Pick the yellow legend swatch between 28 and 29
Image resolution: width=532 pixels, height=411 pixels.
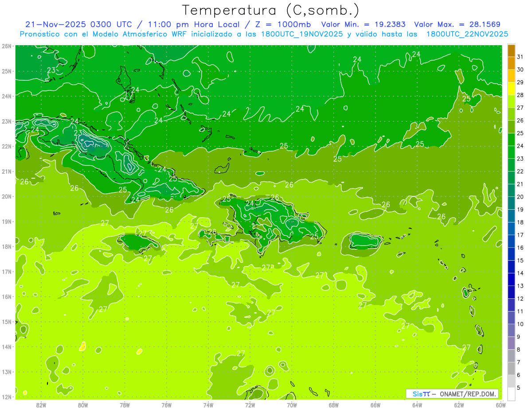coord(511,89)
